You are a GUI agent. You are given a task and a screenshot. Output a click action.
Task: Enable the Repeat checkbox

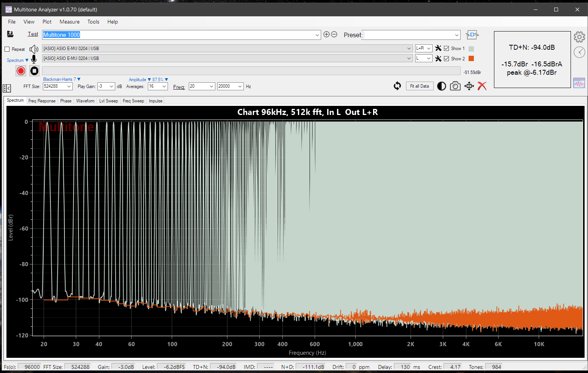(7, 49)
